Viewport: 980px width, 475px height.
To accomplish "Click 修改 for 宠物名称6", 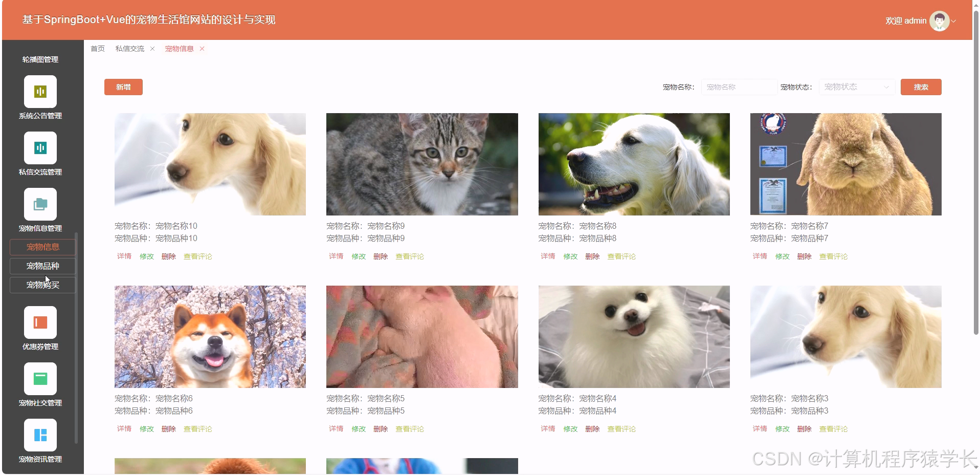I will click(x=147, y=429).
